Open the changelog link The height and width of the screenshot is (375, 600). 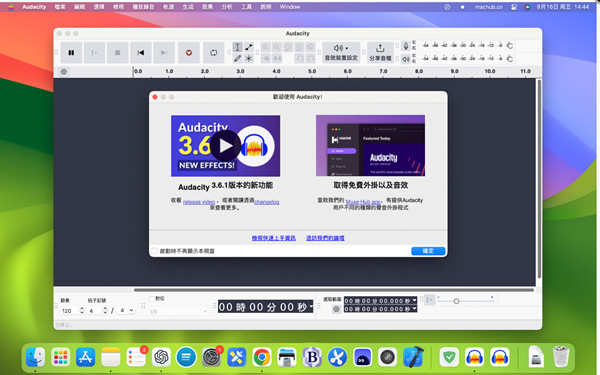pos(267,202)
